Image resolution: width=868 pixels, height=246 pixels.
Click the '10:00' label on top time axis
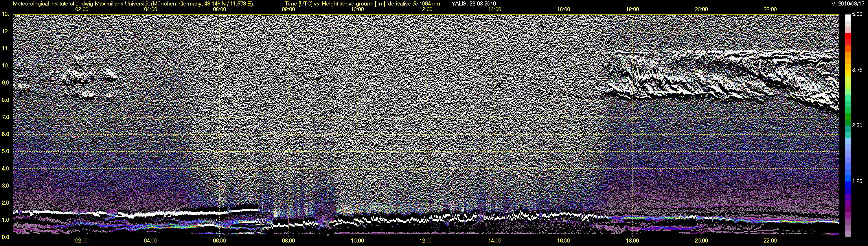[357, 10]
